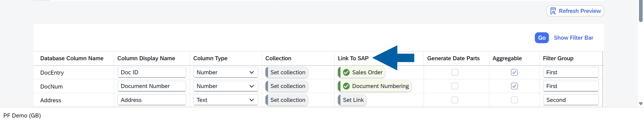Set collection for the DocEntry row

(x=287, y=72)
